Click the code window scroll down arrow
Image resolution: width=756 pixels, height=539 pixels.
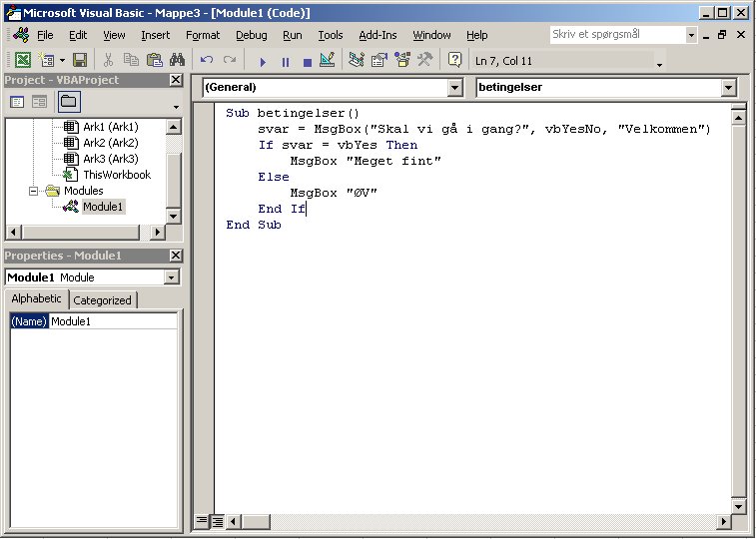click(x=738, y=506)
